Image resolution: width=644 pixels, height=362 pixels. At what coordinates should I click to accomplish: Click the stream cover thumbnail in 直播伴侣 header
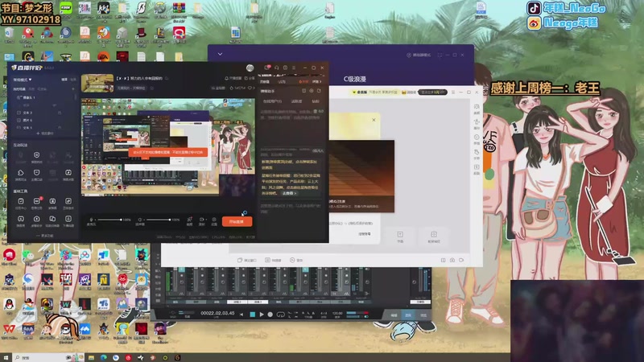tap(97, 83)
